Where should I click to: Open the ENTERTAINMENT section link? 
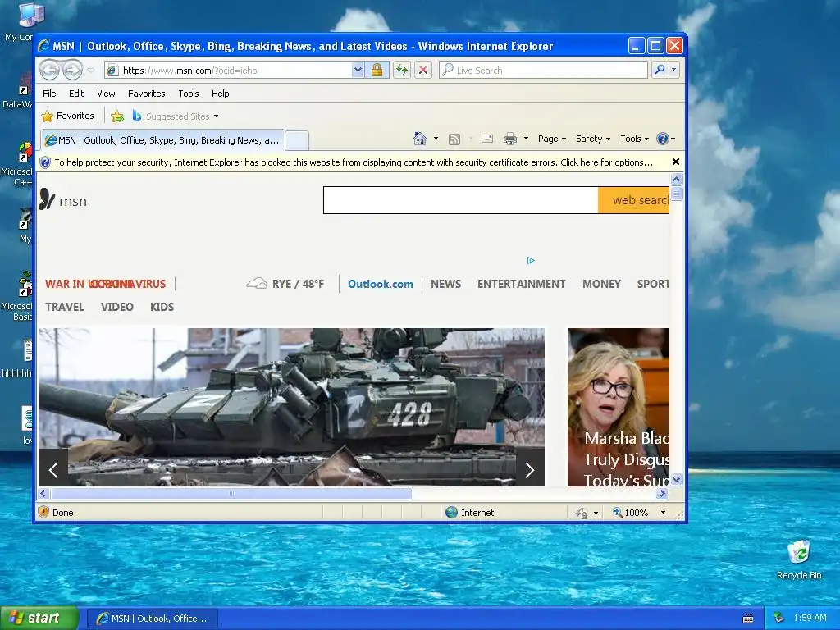tap(521, 284)
